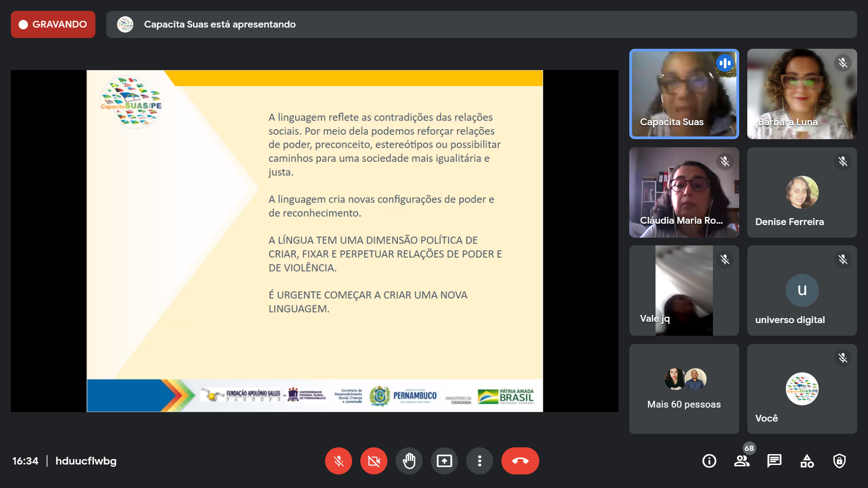Open host controls shield icon
Screen dimensions: 868x488
coord(839,461)
